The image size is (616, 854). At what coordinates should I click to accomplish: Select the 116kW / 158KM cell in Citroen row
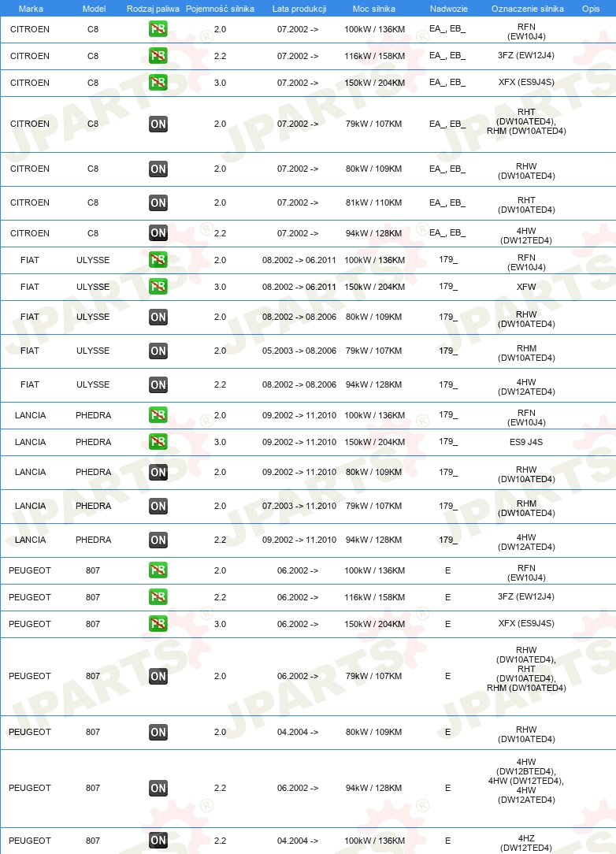point(374,56)
